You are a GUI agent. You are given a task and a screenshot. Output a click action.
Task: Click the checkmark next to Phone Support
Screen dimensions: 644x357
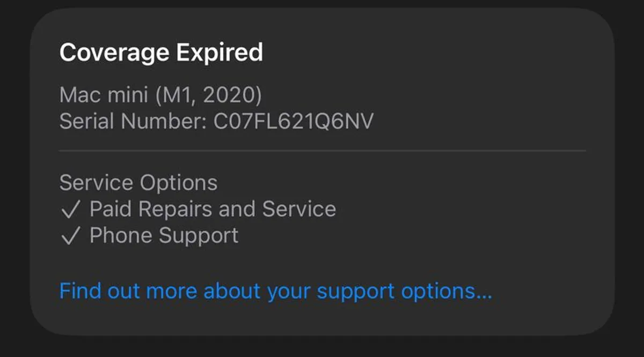(x=70, y=236)
